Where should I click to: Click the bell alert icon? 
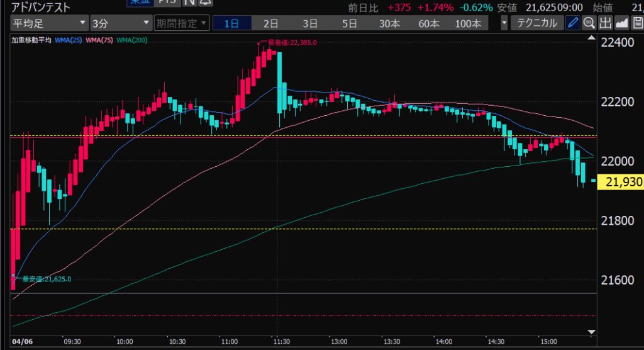click(204, 3)
